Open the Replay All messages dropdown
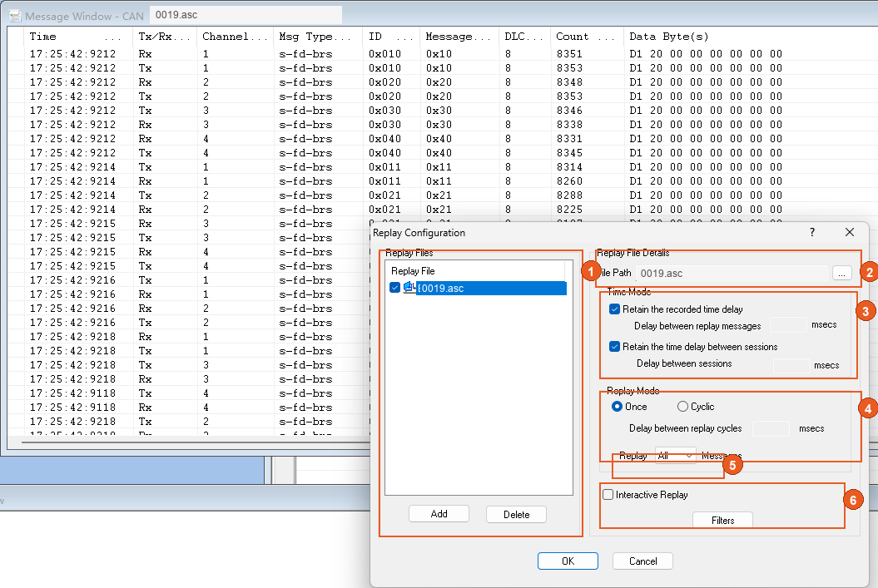Screen dimensions: 878x588 (x=675, y=456)
